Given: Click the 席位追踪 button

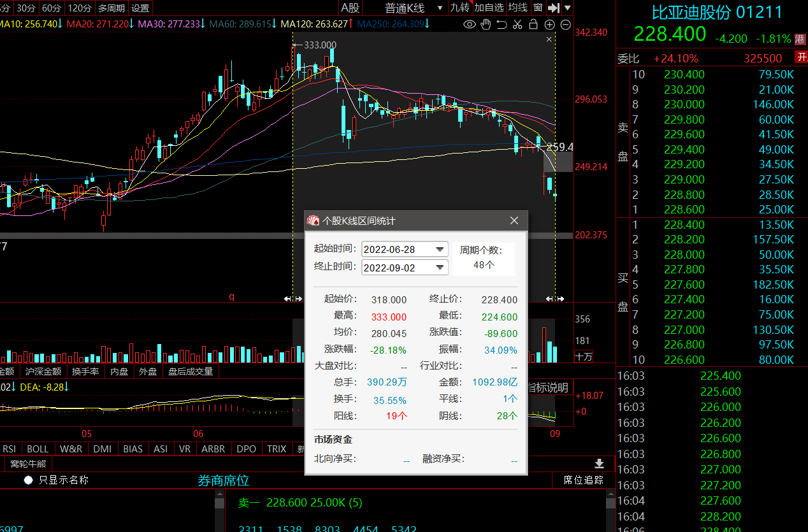Looking at the screenshot, I should [x=583, y=480].
